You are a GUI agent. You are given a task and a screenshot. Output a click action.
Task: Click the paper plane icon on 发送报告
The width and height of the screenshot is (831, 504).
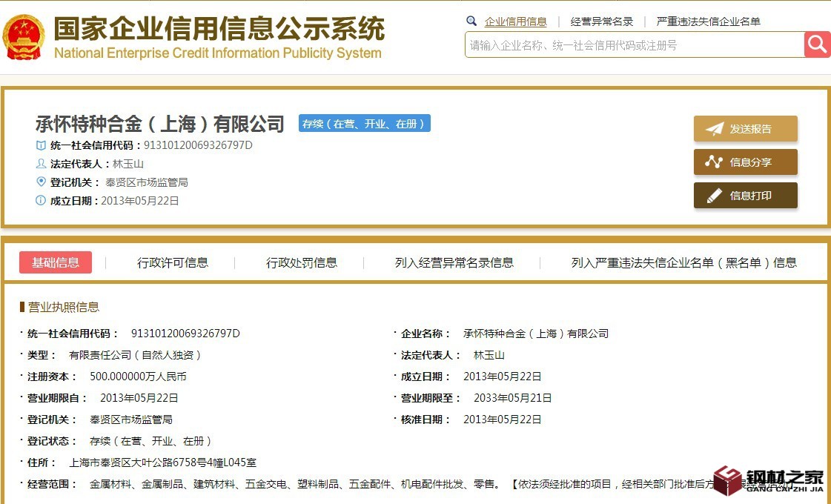[x=714, y=129]
